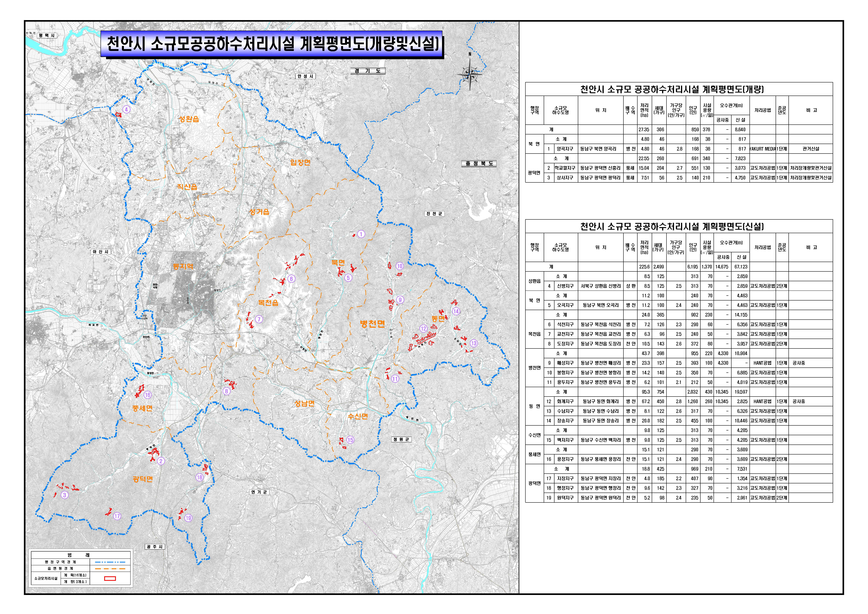The image size is (868, 614).
Task: Click the 범례 legend header
Action: click(x=79, y=555)
